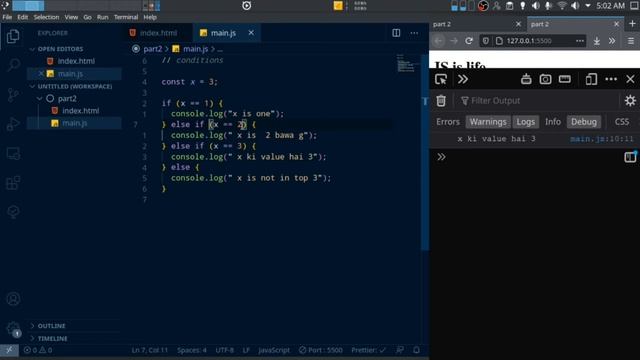Open the File menu

(x=7, y=17)
